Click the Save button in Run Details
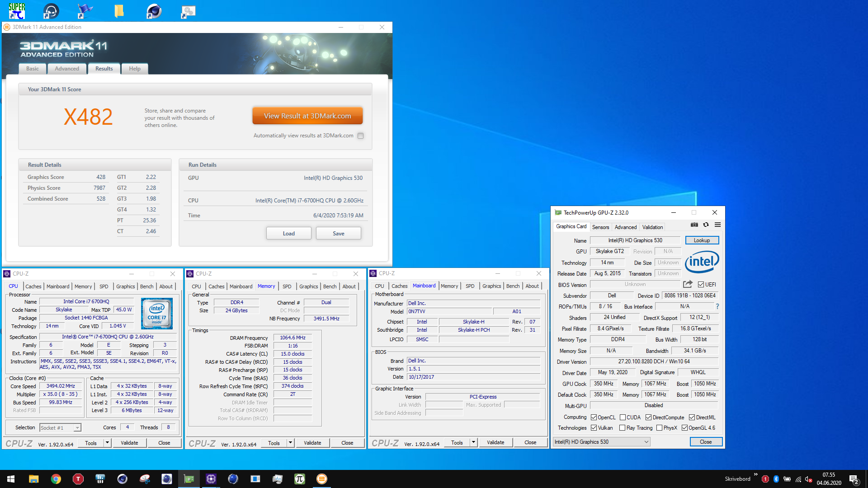This screenshot has width=868, height=488. click(x=339, y=234)
